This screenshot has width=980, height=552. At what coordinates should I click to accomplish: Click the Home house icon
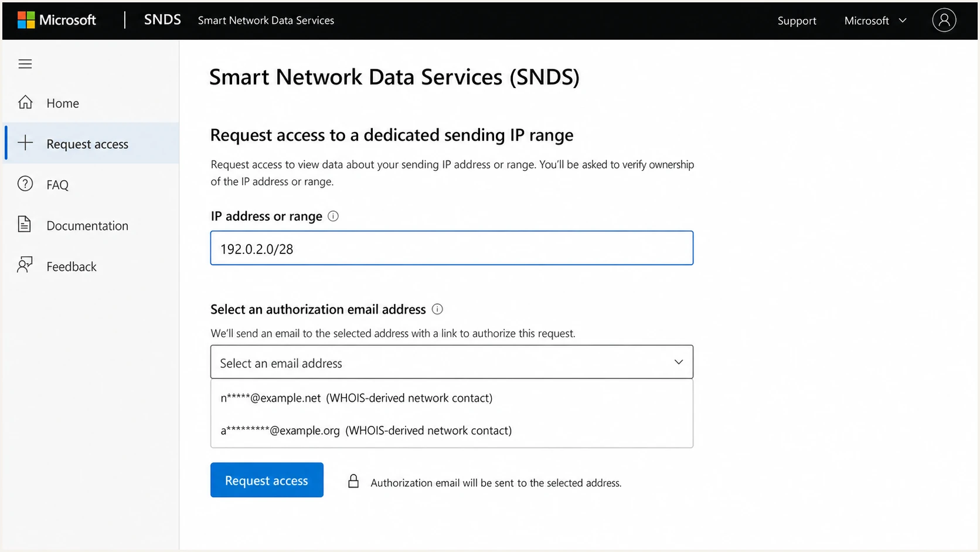point(25,102)
